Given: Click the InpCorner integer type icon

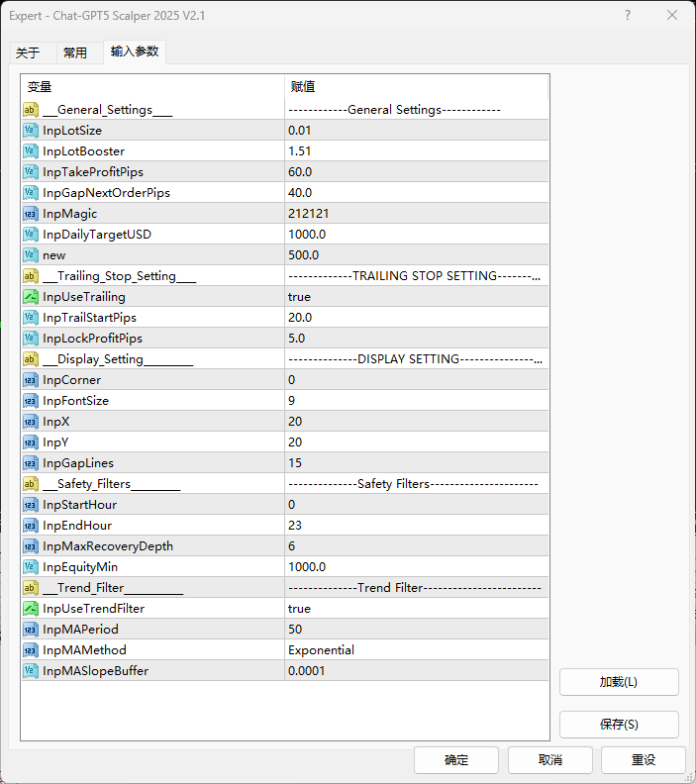Looking at the screenshot, I should pos(31,380).
